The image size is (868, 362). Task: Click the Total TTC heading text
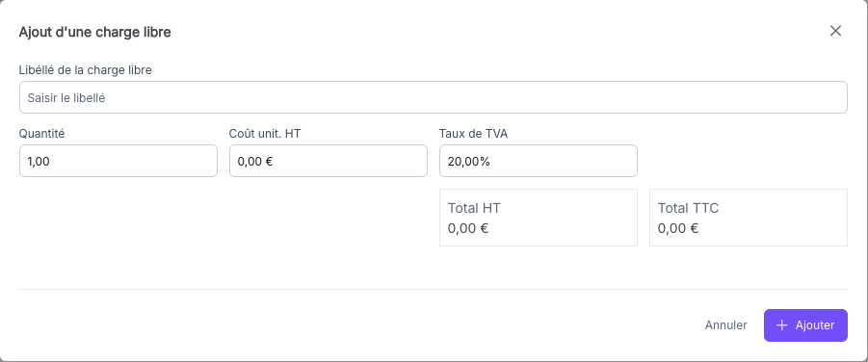(x=688, y=208)
